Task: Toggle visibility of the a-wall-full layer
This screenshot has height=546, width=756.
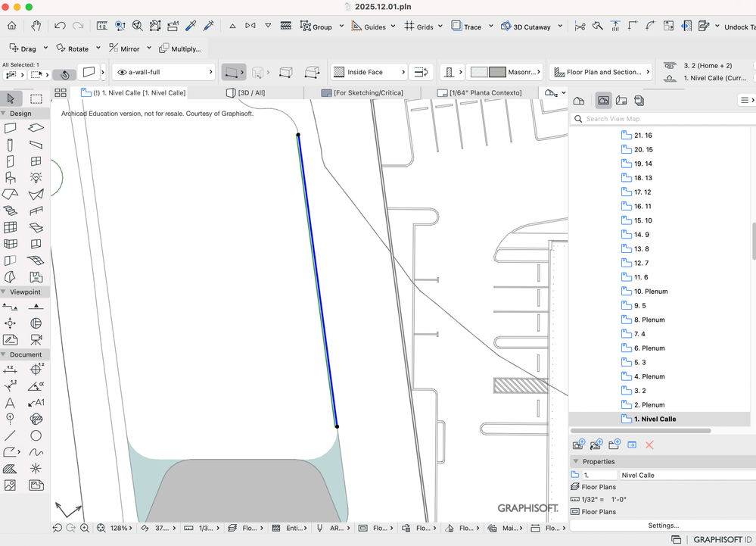Action: [123, 71]
